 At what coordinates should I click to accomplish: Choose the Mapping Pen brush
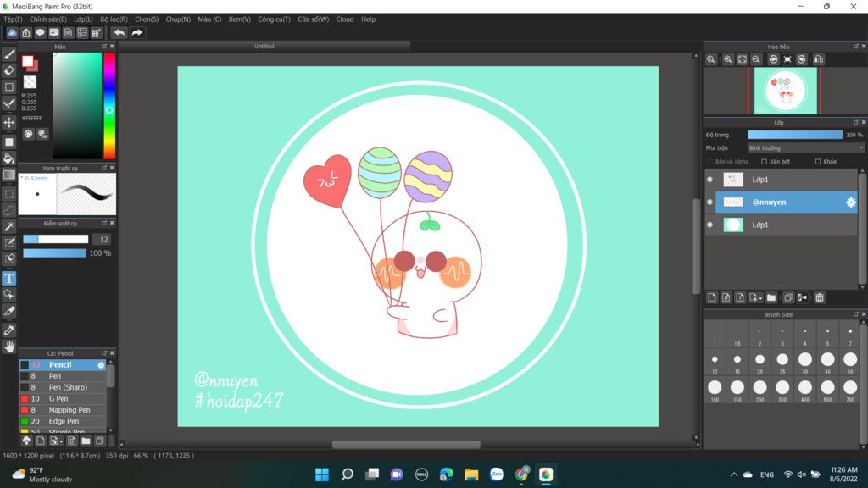click(x=63, y=410)
